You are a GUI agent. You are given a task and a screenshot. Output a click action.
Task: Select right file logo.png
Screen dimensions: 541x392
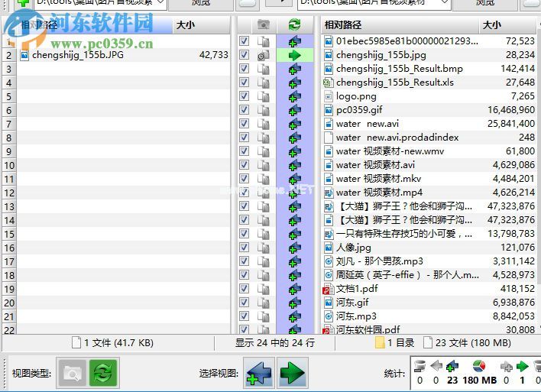tap(356, 96)
